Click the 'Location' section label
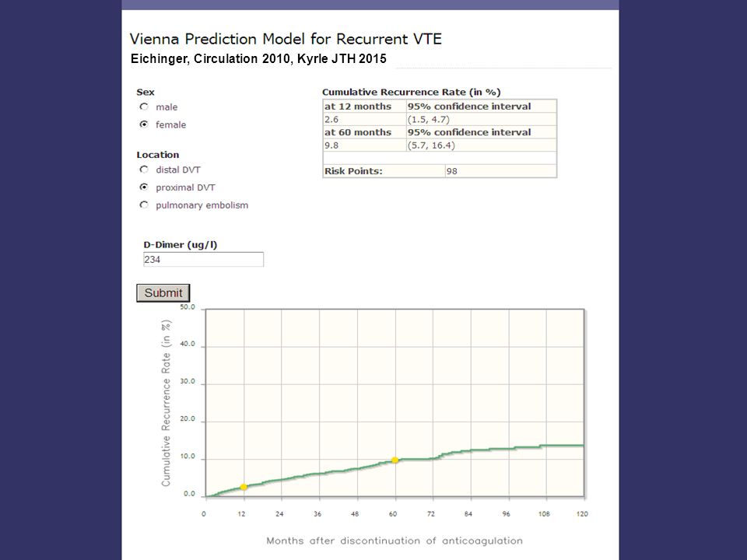The image size is (747, 560). coord(158,155)
